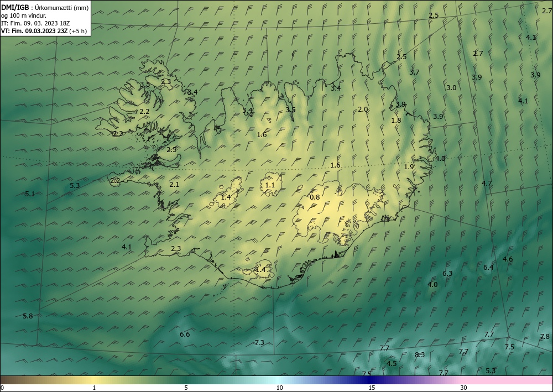Pick the pale yellow segment of the colour bar

pyautogui.click(x=93, y=380)
